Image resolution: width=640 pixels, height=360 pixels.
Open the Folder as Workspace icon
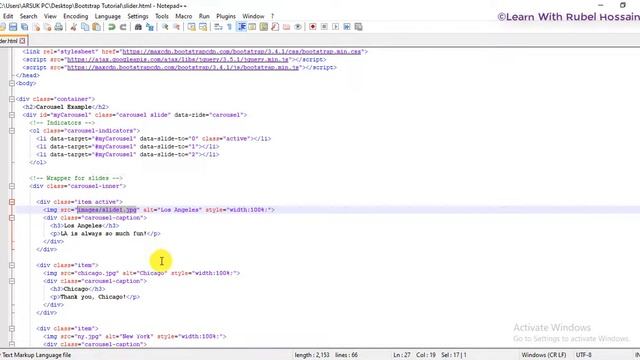tap(287, 27)
